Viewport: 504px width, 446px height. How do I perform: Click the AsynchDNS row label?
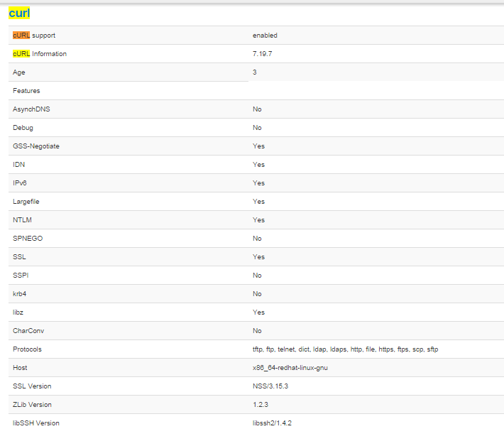pos(31,109)
